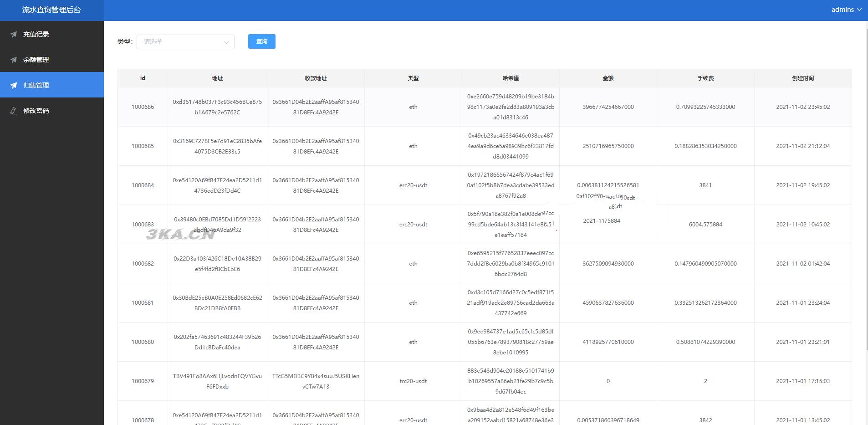Click the chevron arrow in 请选择 field
This screenshot has width=868, height=425.
pos(226,42)
